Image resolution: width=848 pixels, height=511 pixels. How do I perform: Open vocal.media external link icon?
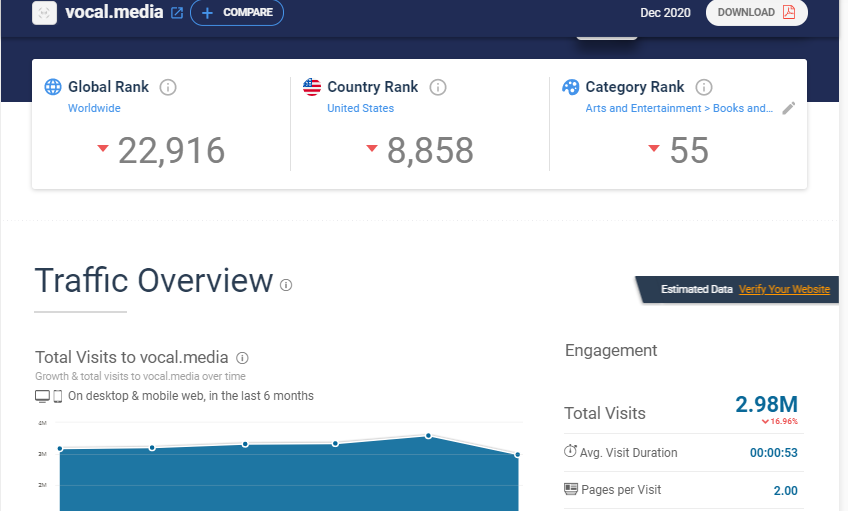pyautogui.click(x=177, y=13)
